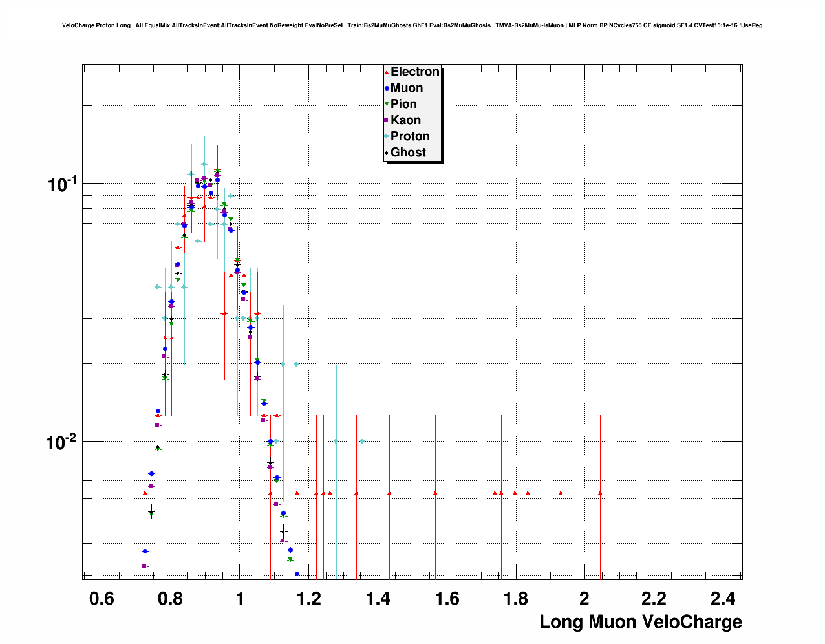The height and width of the screenshot is (644, 825).
Task: Click the 1.4 x-axis tick label
Action: tap(378, 599)
